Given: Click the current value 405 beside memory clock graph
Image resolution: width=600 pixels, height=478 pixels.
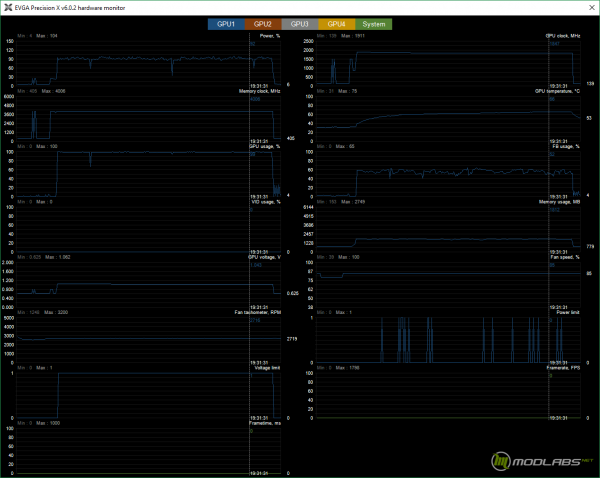Looking at the screenshot, I should point(290,139).
